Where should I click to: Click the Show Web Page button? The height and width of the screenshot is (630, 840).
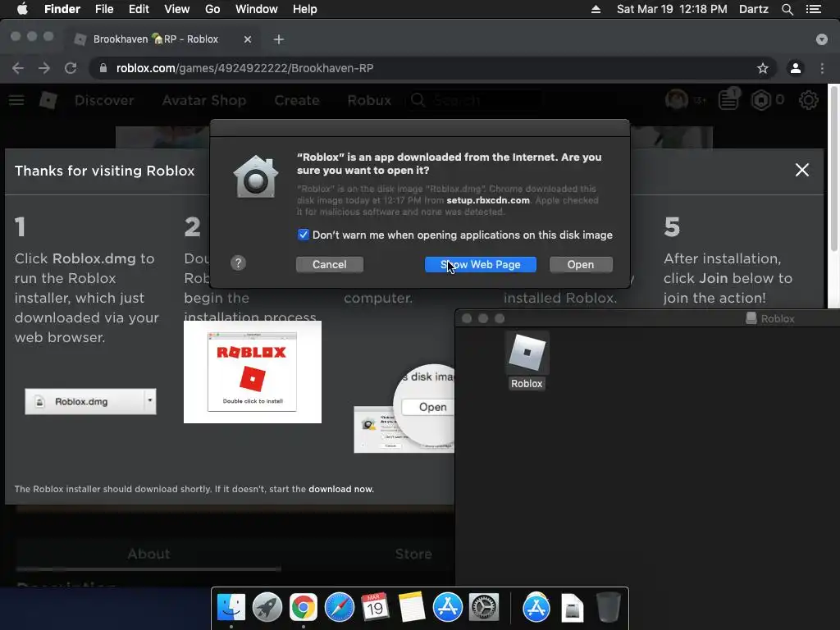click(x=480, y=264)
